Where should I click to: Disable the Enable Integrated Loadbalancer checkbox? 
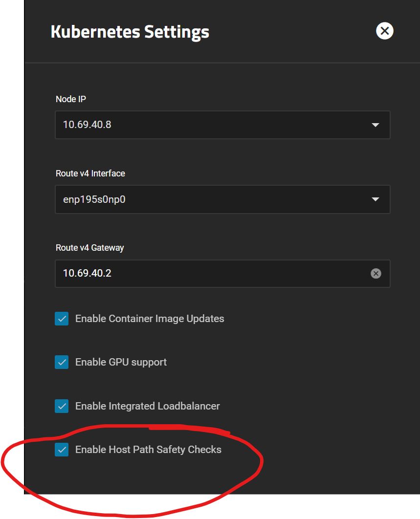click(x=62, y=406)
